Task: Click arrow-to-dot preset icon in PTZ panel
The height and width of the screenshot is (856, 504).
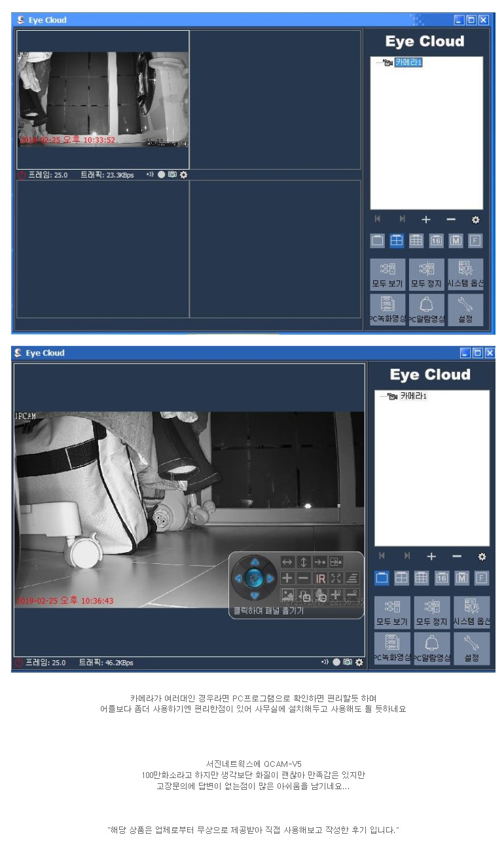Action: pos(319,562)
